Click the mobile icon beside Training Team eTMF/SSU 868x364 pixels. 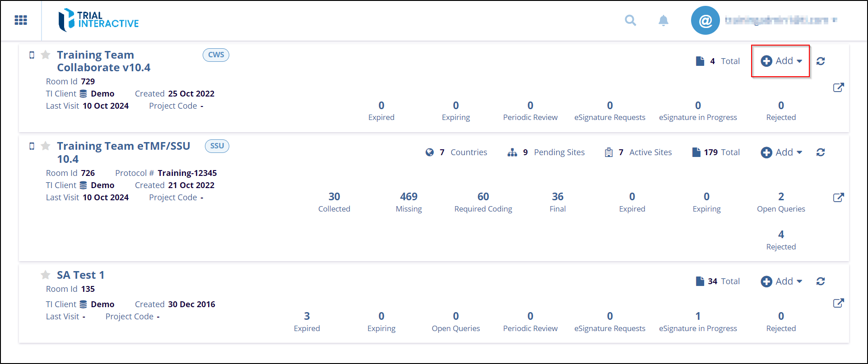(x=32, y=146)
